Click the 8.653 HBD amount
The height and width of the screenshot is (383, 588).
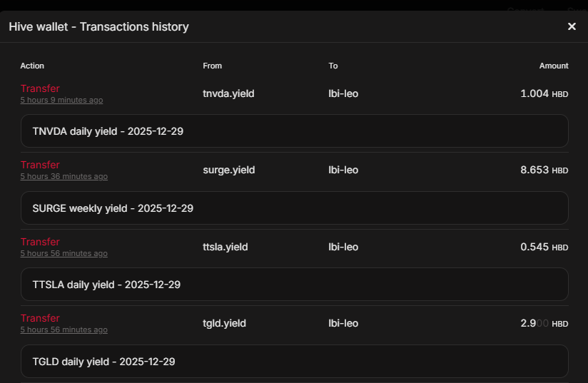click(544, 170)
